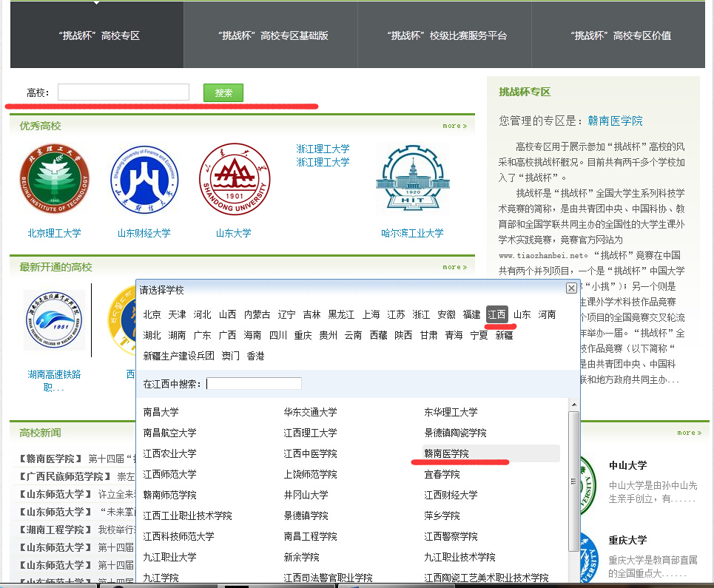The height and width of the screenshot is (588, 714).
Task: Choose 九江职业大学 from school list
Action: 169,557
